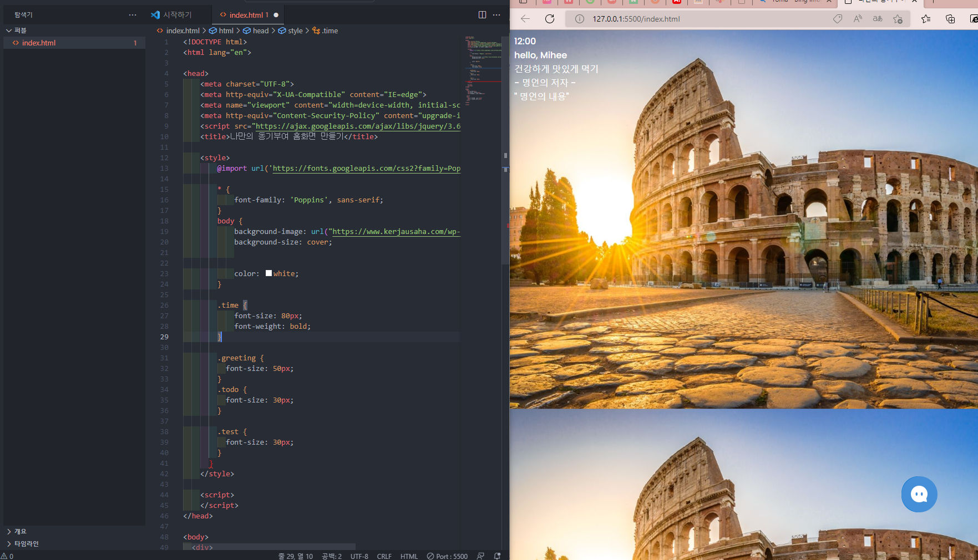
Task: Open the chat bubble widget on page
Action: coord(919,494)
